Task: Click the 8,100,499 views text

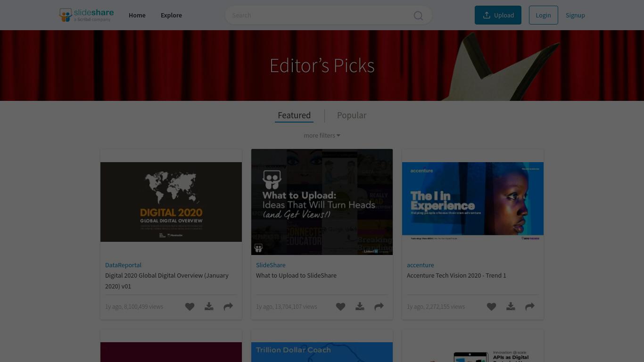Action: [143, 306]
